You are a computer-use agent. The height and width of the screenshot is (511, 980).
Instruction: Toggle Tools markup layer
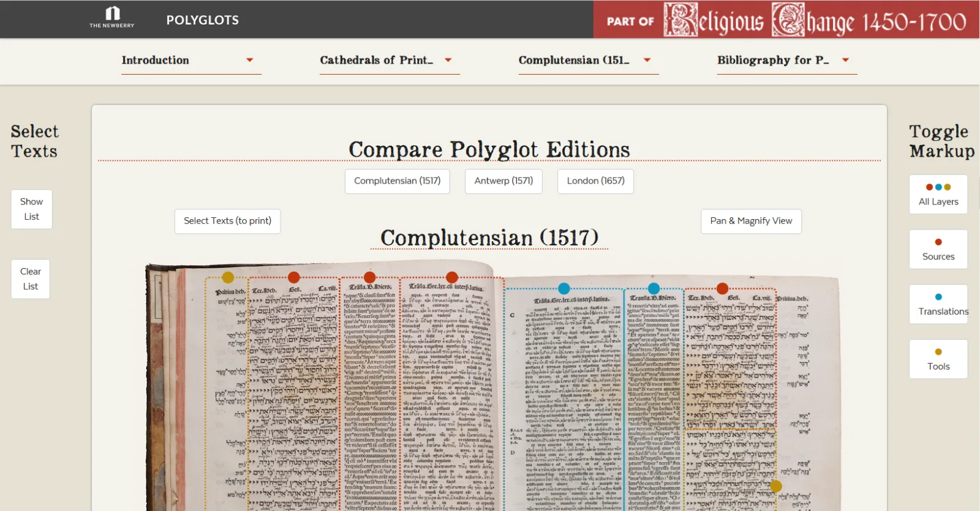[938, 359]
